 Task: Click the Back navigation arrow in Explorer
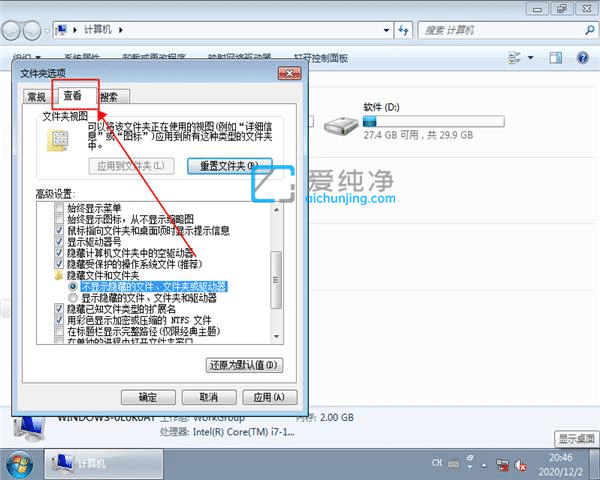[11, 30]
